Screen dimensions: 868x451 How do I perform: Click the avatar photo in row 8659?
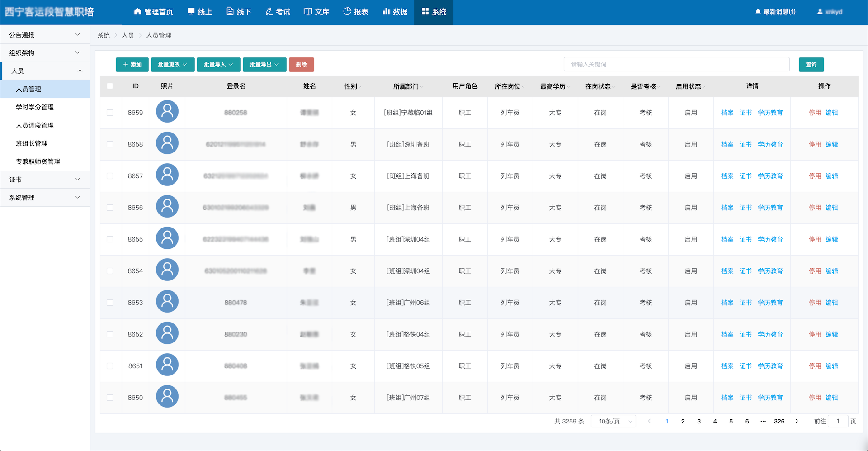(x=167, y=112)
